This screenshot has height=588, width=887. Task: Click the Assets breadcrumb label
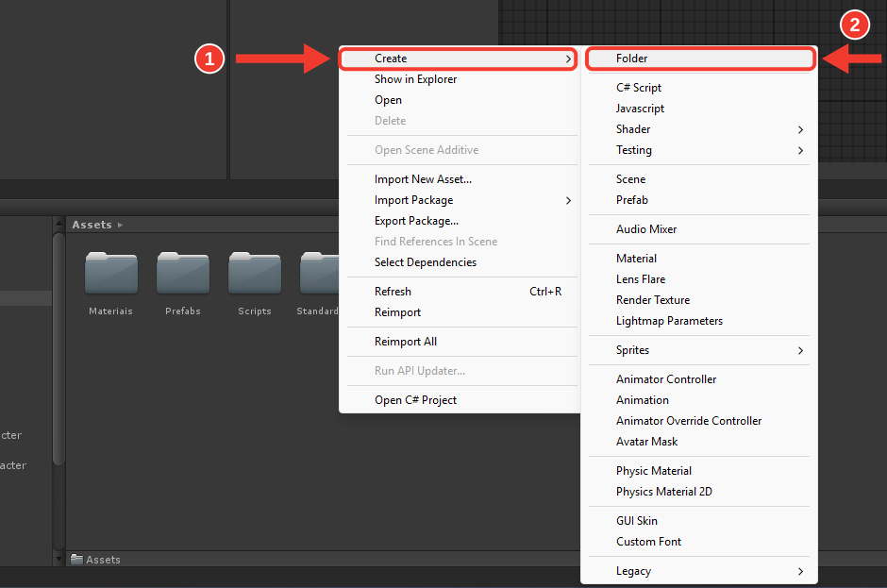92,225
